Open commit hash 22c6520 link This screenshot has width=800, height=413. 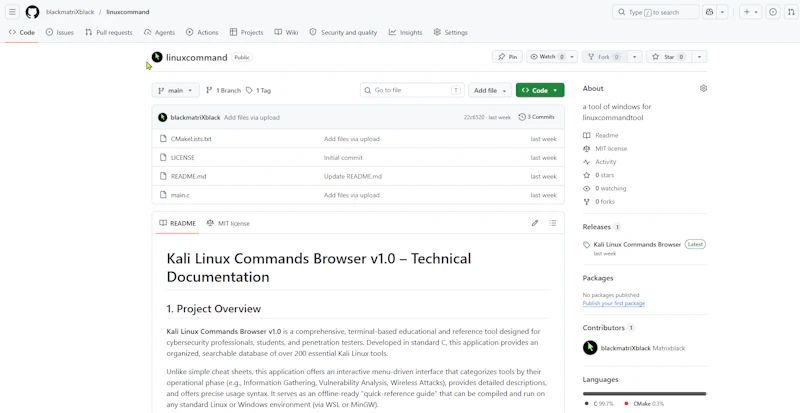click(x=472, y=117)
